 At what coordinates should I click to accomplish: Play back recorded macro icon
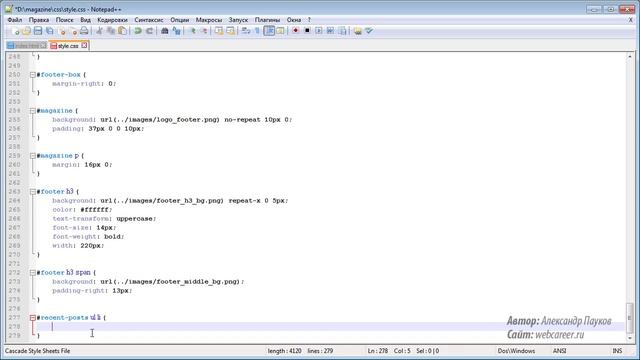click(x=319, y=31)
